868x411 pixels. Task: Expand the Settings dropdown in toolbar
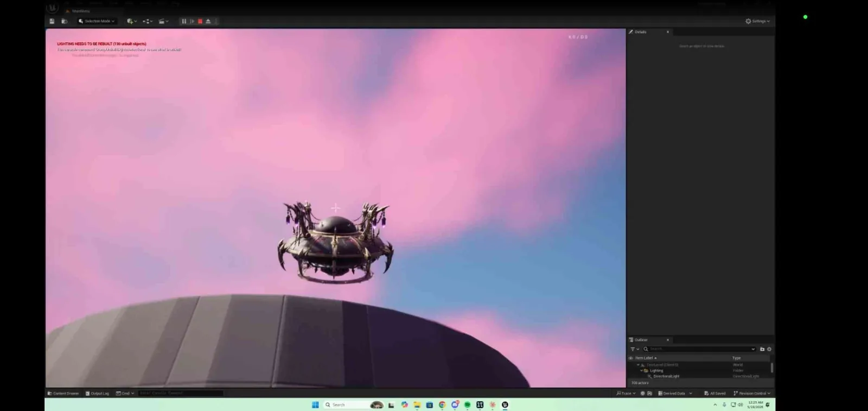coord(758,21)
